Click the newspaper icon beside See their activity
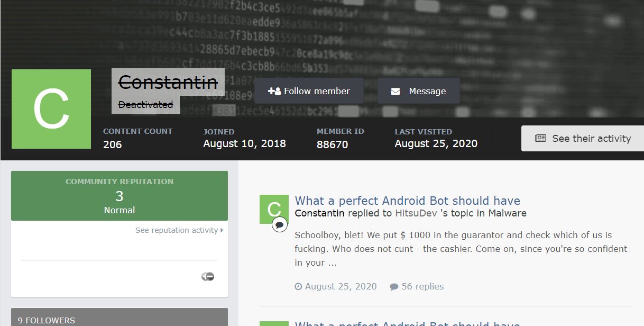 point(540,139)
